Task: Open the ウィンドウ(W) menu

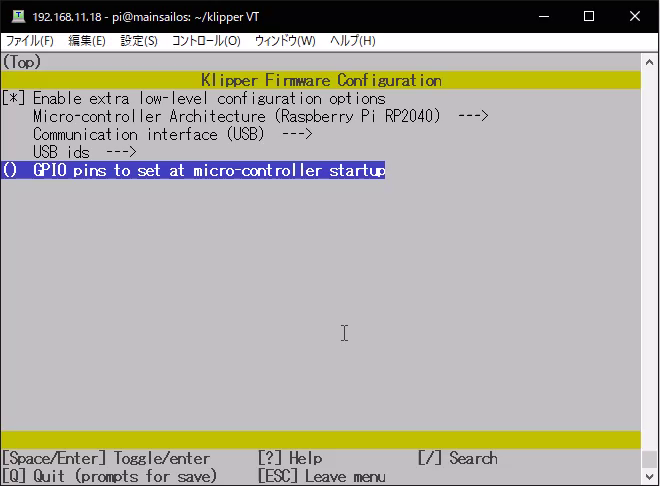Action: point(285,41)
